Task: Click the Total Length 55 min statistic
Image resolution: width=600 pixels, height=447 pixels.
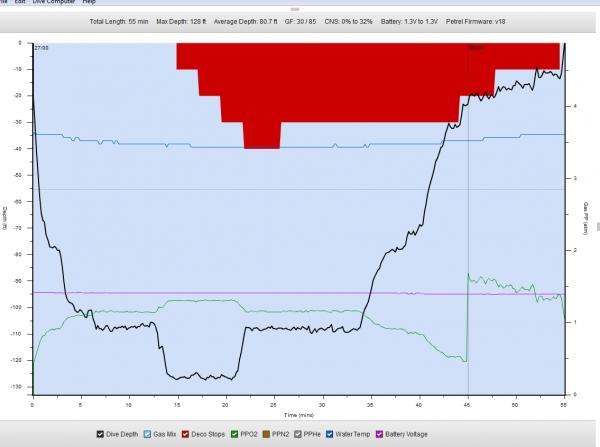Action: click(118, 21)
